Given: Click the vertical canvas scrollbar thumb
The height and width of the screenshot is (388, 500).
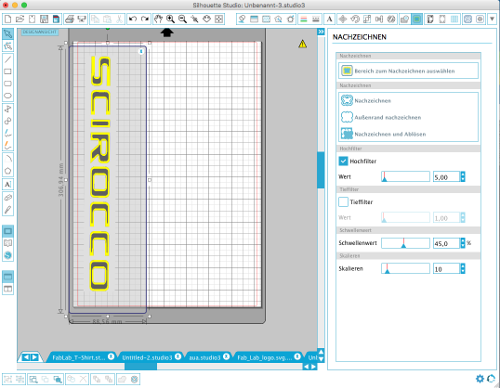Looking at the screenshot, I should [321, 170].
